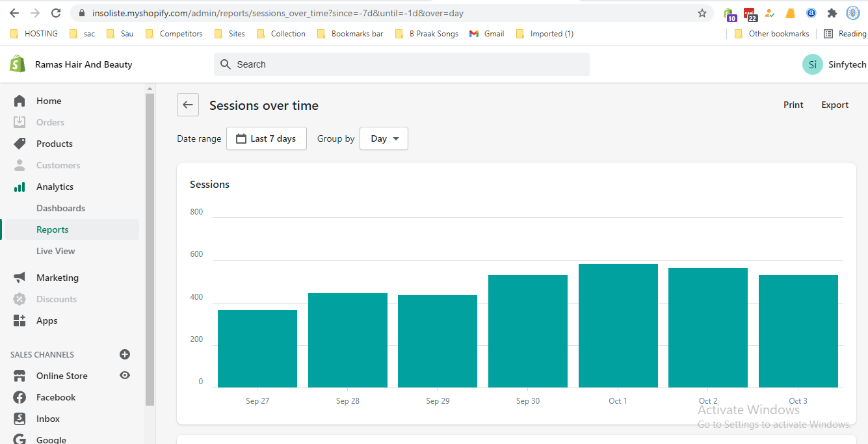Open Products in the sidebar
This screenshot has width=868, height=444.
click(x=55, y=144)
